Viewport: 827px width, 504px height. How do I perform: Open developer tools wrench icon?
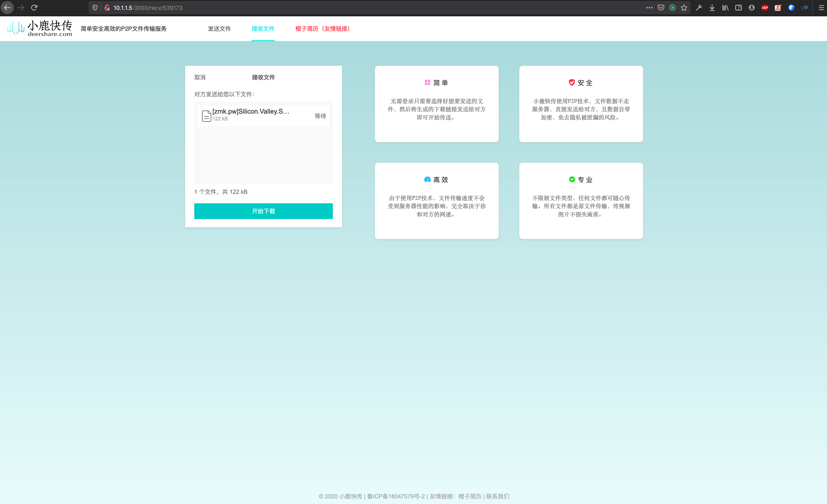(x=699, y=8)
